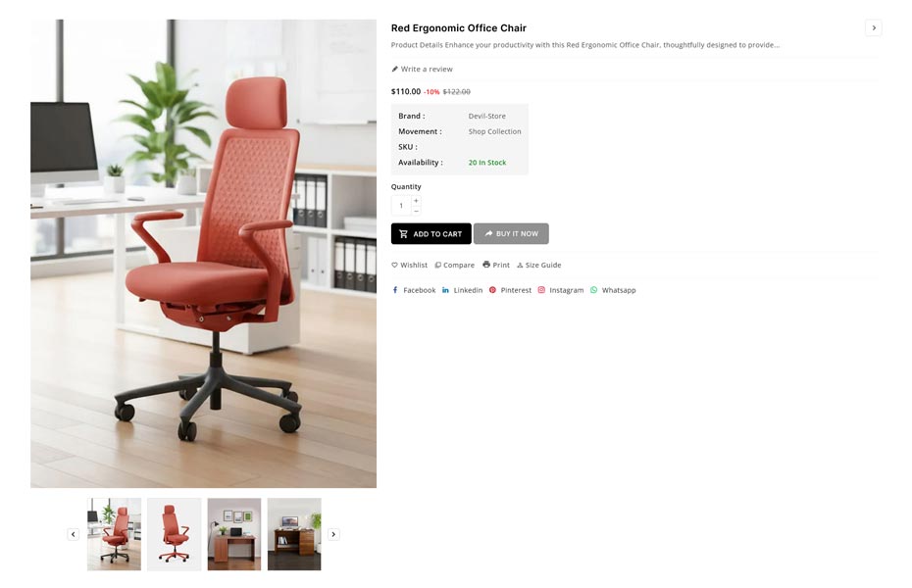912x588 pixels.
Task: Share through the WhatsApp icon
Action: click(x=594, y=290)
